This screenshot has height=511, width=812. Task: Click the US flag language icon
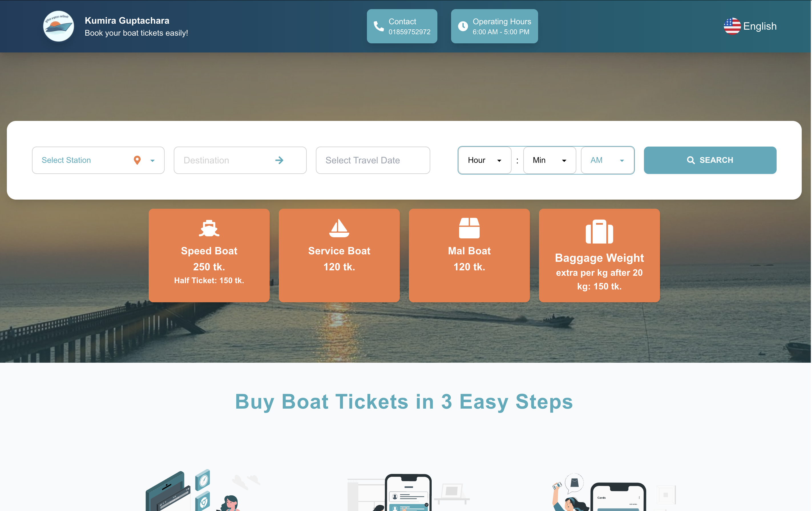732,26
